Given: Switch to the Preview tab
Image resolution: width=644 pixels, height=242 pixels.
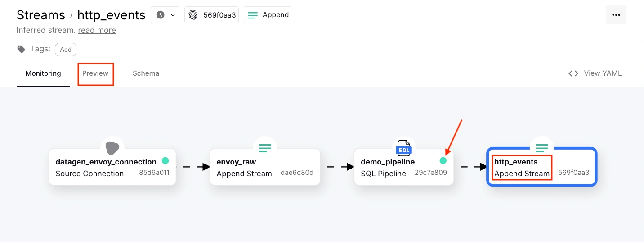Looking at the screenshot, I should click(95, 73).
